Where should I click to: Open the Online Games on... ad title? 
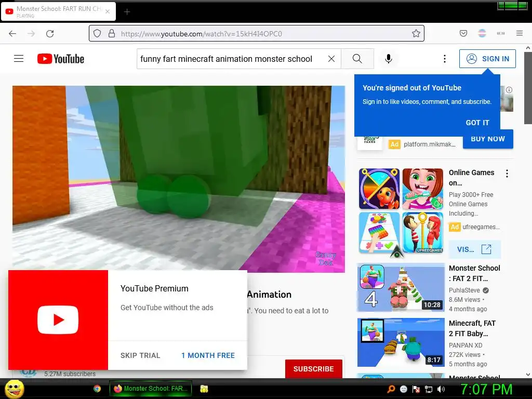point(472,178)
